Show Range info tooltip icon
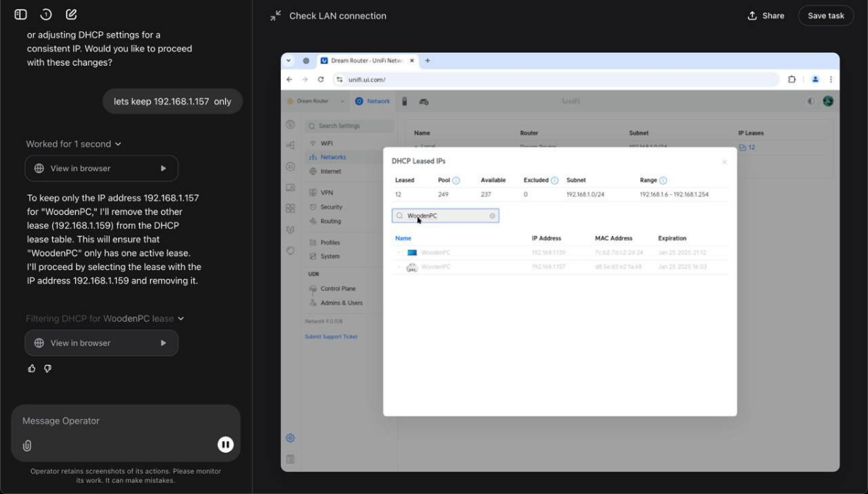Screen dimensions: 868x494 (663, 180)
